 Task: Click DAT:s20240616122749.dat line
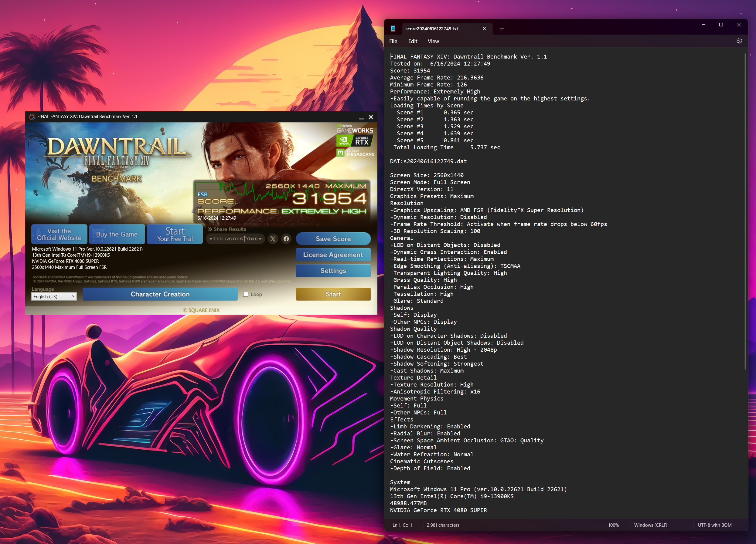(x=428, y=161)
